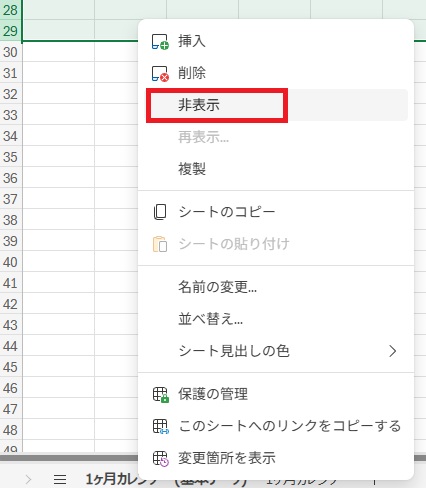Click the link icon beside このシートへのリンクをコピーする
The height and width of the screenshot is (488, 426).
160,426
